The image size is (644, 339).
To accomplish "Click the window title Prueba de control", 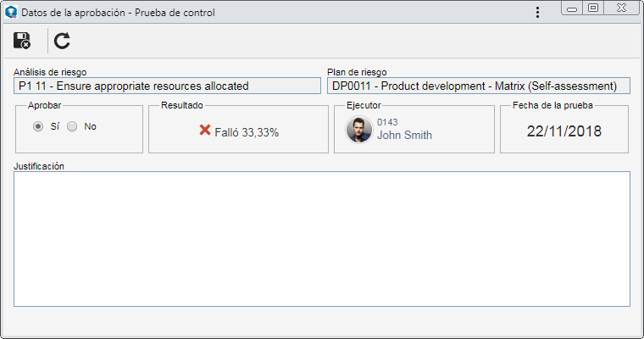I will [x=175, y=13].
